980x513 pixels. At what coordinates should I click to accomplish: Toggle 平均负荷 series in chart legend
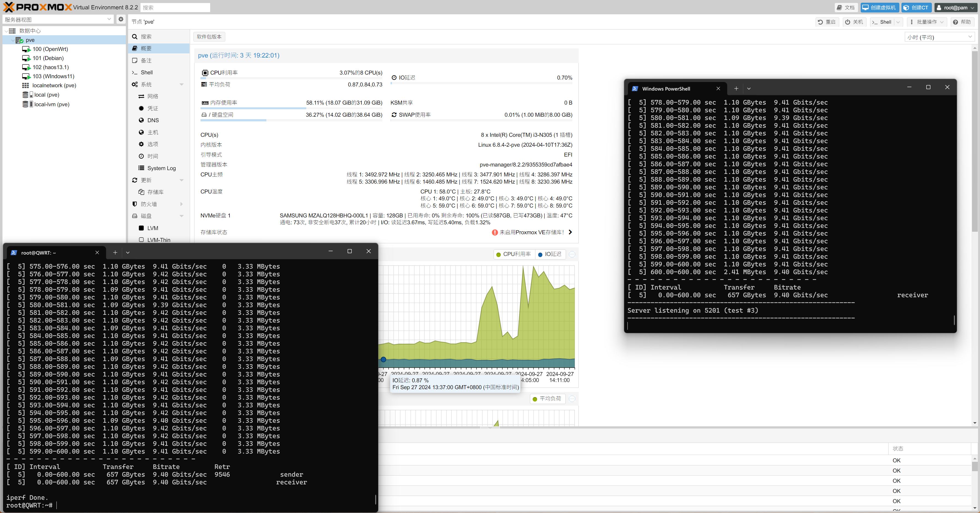pos(548,399)
